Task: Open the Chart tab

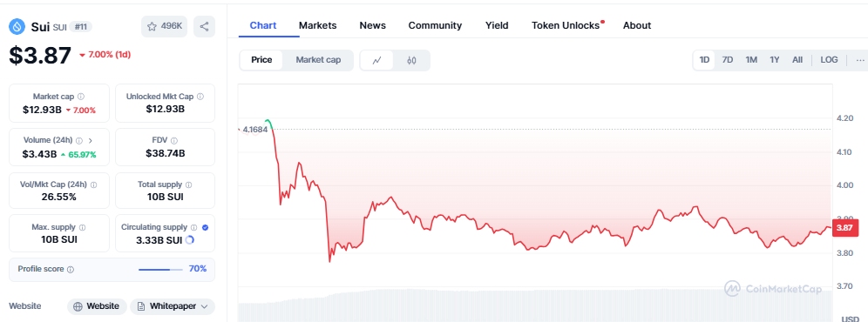Action: [x=263, y=25]
